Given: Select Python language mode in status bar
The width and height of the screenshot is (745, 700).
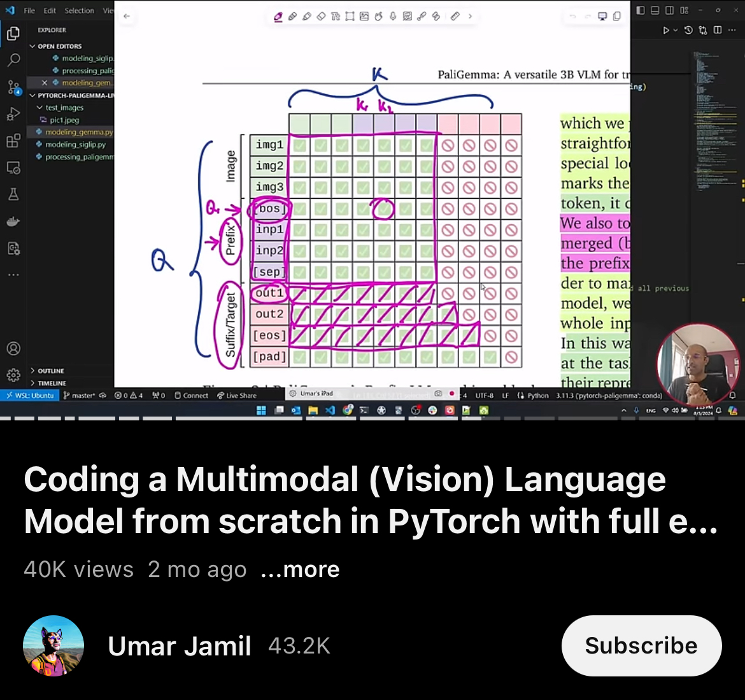Looking at the screenshot, I should pyautogui.click(x=537, y=396).
